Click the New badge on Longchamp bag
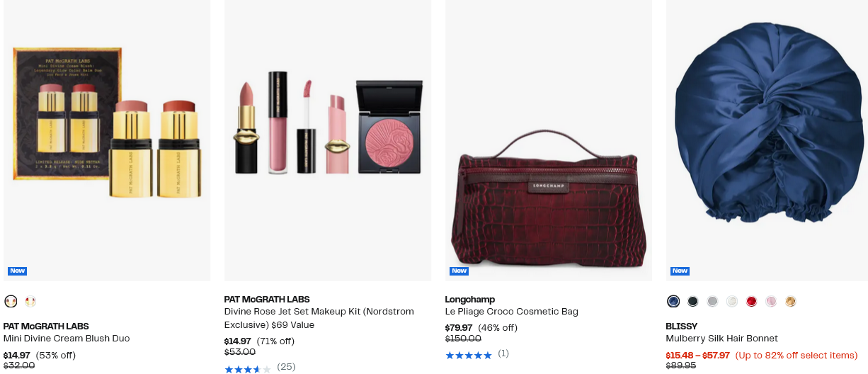 459,271
